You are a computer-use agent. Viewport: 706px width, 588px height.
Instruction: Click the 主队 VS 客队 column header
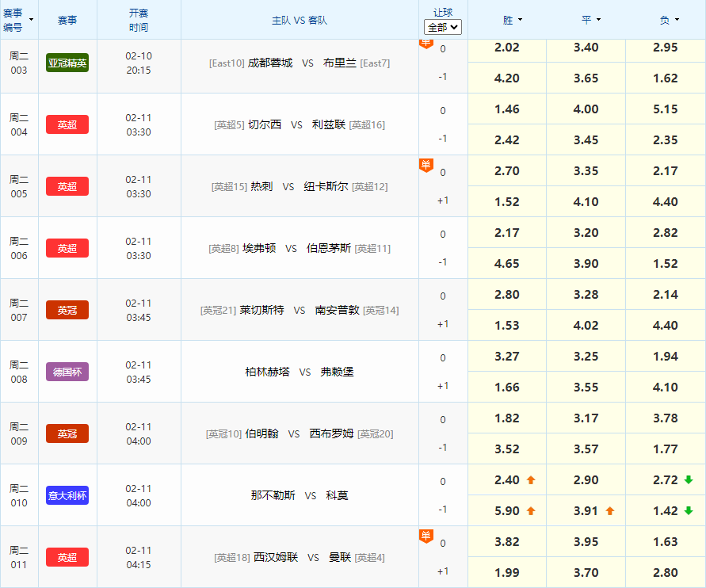[x=300, y=21]
